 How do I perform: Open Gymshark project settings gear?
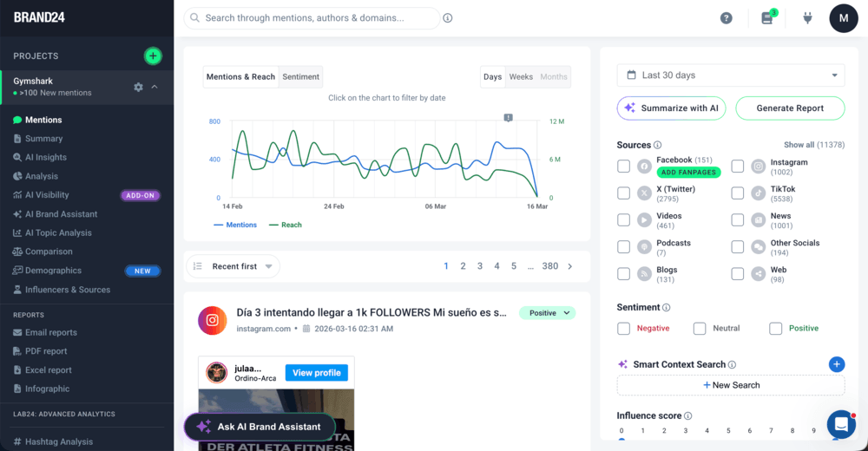tap(138, 87)
